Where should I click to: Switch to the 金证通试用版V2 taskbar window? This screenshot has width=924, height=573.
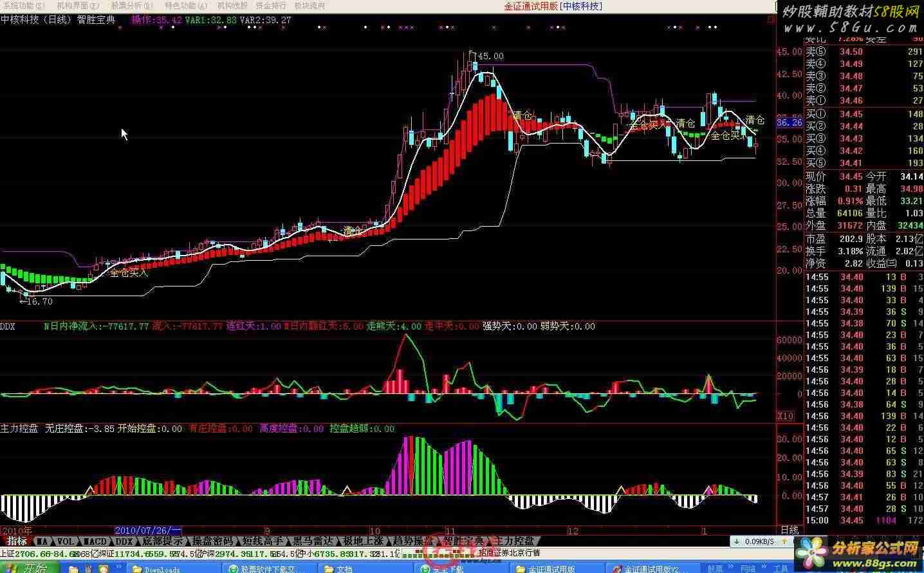click(x=653, y=568)
